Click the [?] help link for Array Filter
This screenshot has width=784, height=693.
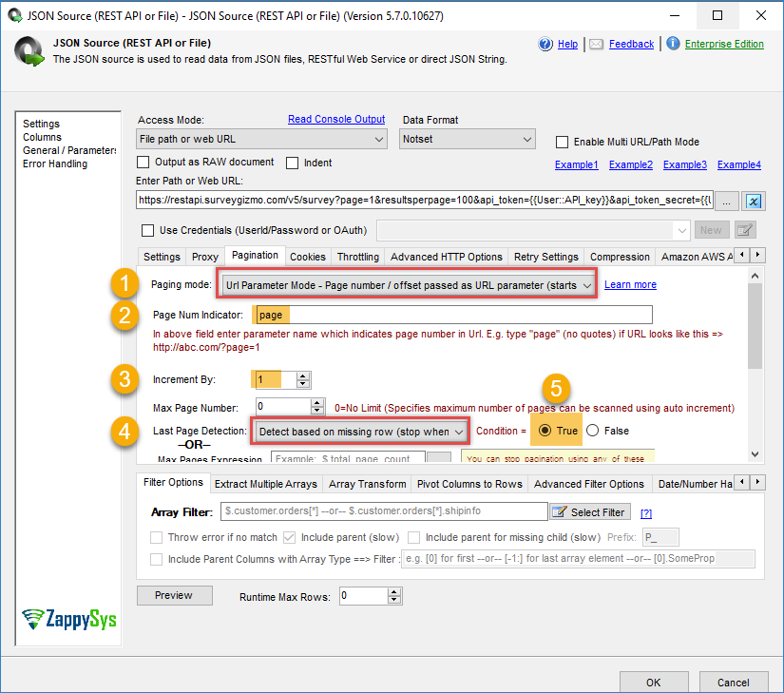pyautogui.click(x=646, y=513)
